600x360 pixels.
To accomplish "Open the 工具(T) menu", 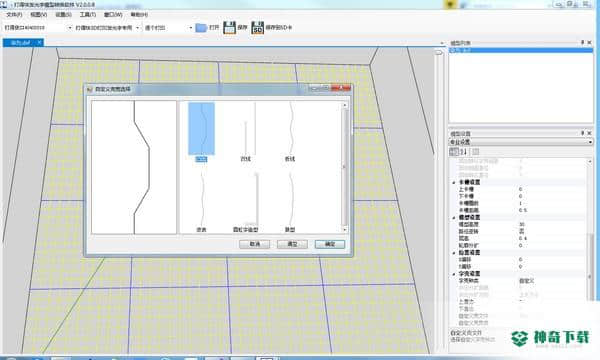I will [x=88, y=15].
